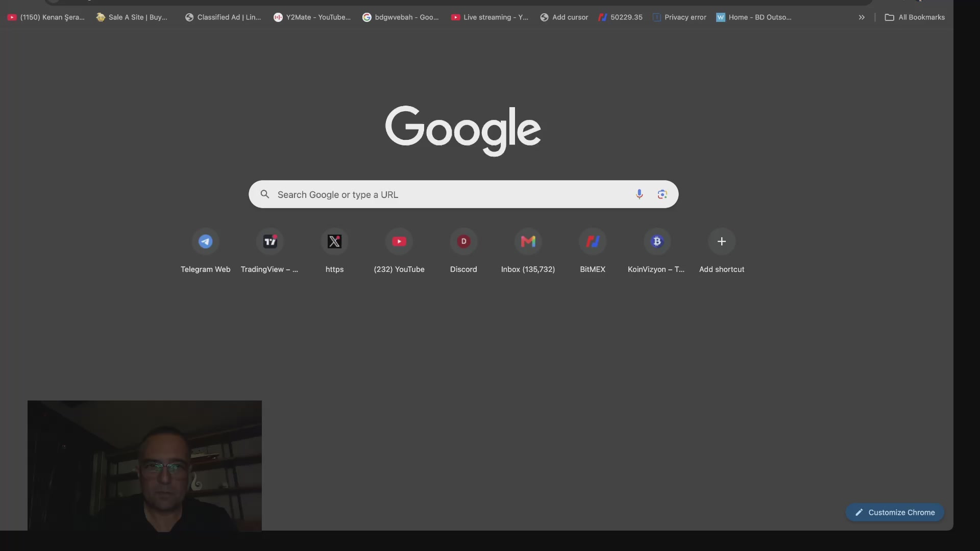The image size is (980, 551).
Task: Click the webcam video overlay
Action: (144, 466)
